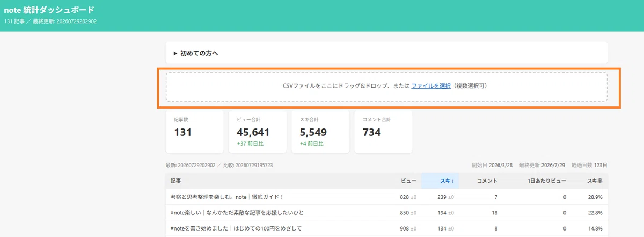
Task: Open article #note楽しい｜なんかただ素敵な記事を応援したいひと
Action: click(x=237, y=213)
